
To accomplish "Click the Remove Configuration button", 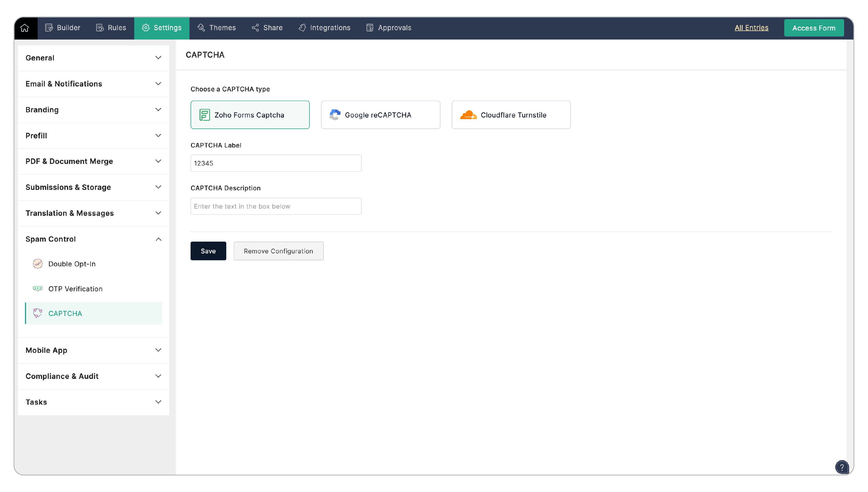I will pos(278,251).
